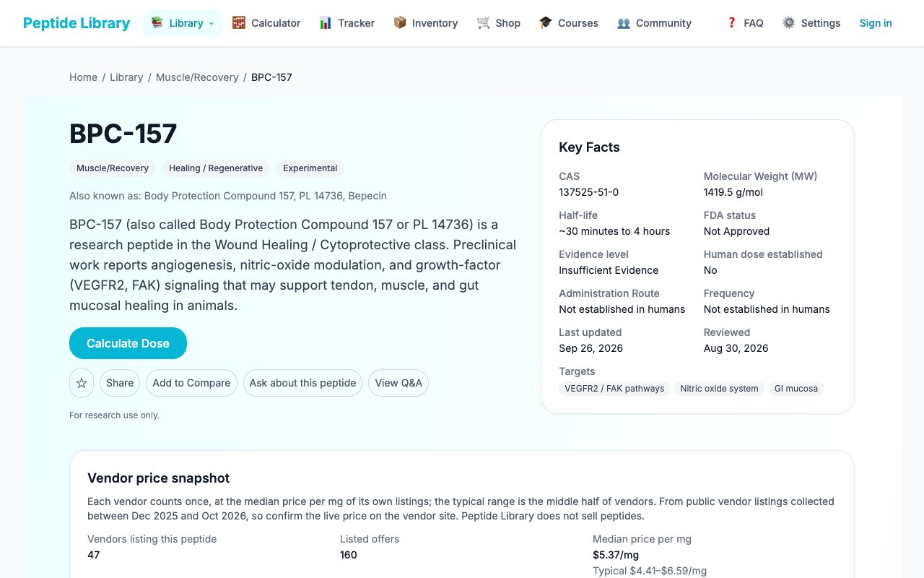Click the Sign in link
Screen dimensions: 924x578
tap(876, 23)
